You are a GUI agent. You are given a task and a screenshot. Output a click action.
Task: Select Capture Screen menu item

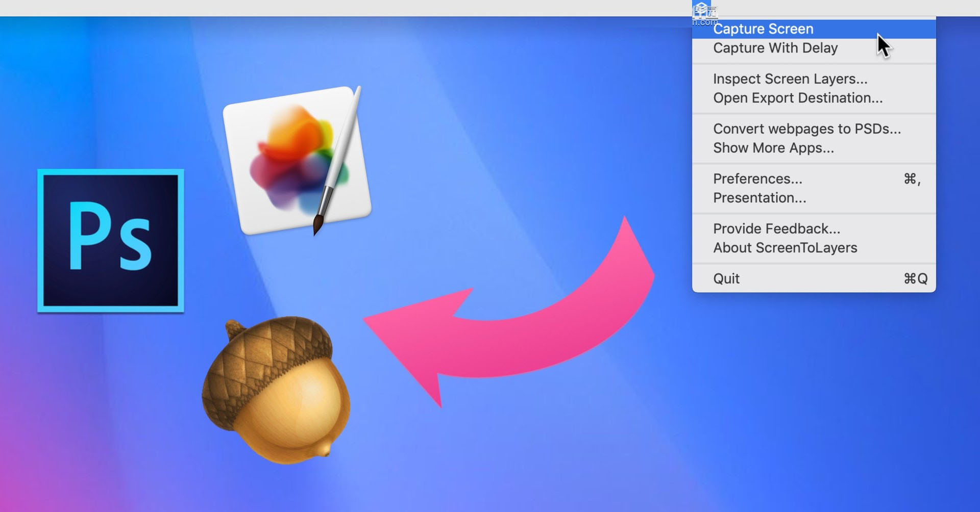(x=814, y=29)
